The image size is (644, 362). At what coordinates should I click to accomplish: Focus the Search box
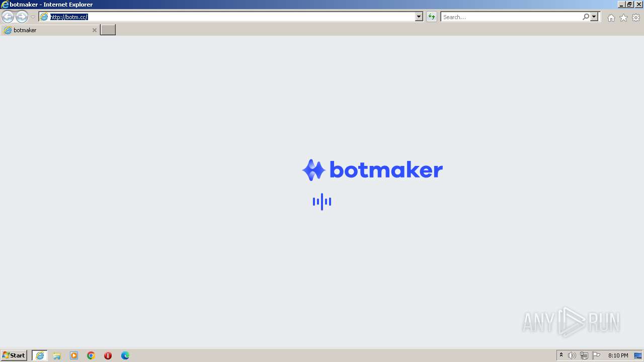pyautogui.click(x=511, y=17)
